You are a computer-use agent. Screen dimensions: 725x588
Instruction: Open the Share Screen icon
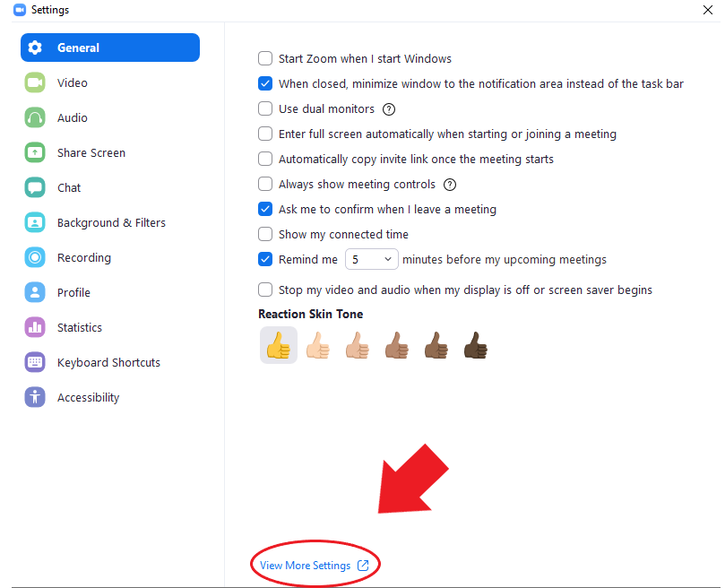tap(35, 152)
